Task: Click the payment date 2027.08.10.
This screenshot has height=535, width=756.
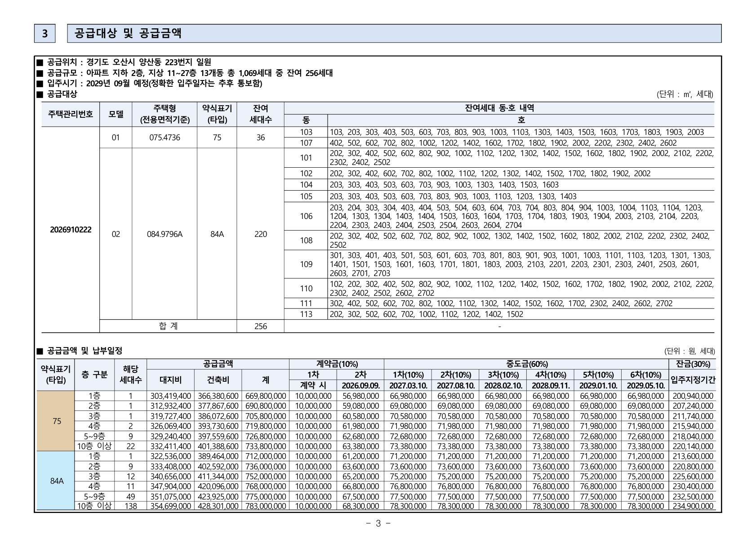Action: point(456,385)
